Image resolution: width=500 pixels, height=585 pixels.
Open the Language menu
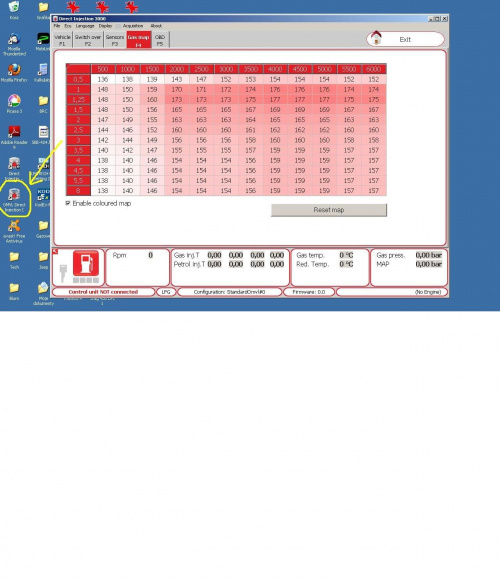(85, 26)
